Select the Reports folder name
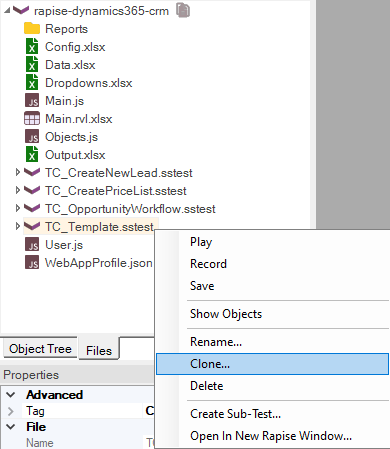The height and width of the screenshot is (449, 390). pos(66,29)
